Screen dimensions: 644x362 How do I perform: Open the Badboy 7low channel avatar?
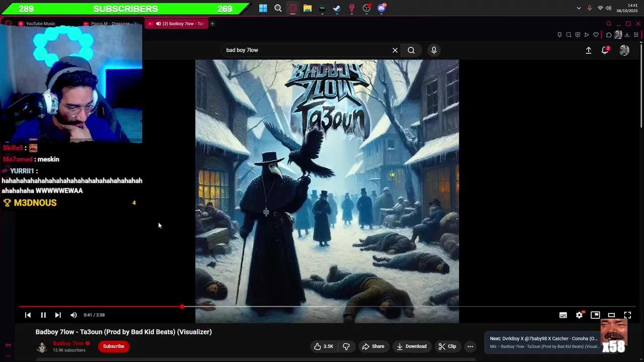pyautogui.click(x=42, y=346)
